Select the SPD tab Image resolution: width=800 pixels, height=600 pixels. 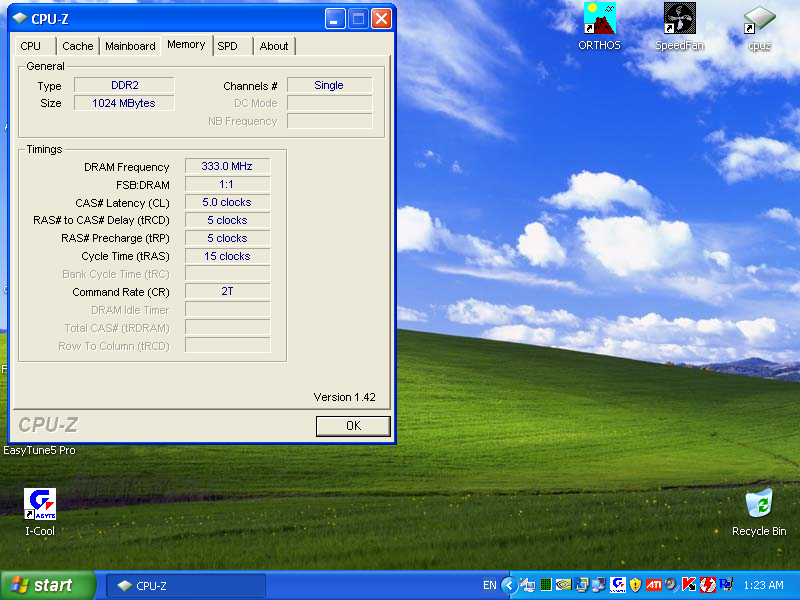click(228, 46)
